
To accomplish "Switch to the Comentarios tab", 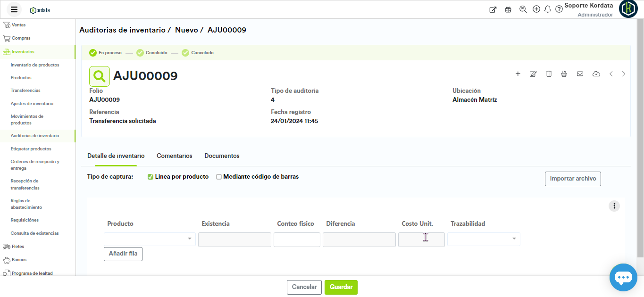I will coord(175,156).
